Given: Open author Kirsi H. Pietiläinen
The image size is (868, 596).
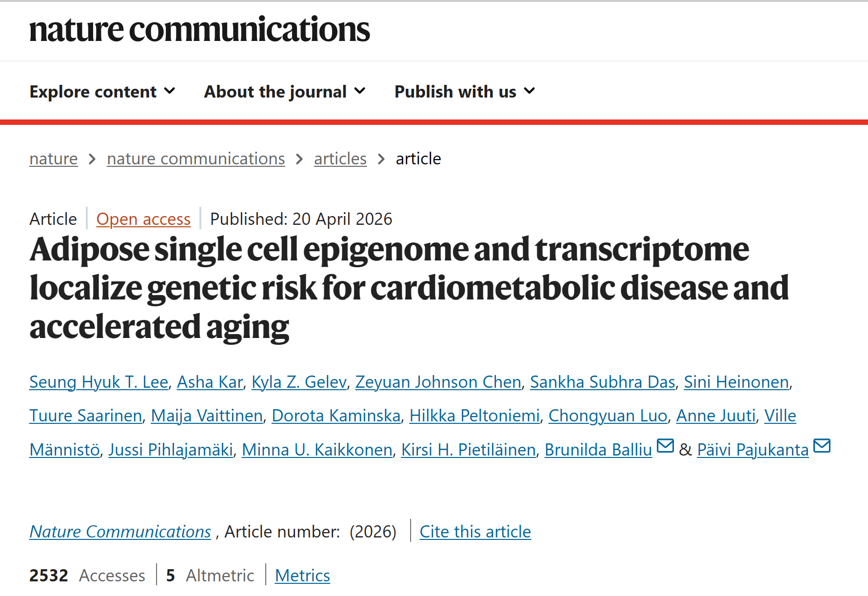Looking at the screenshot, I should click(x=468, y=450).
